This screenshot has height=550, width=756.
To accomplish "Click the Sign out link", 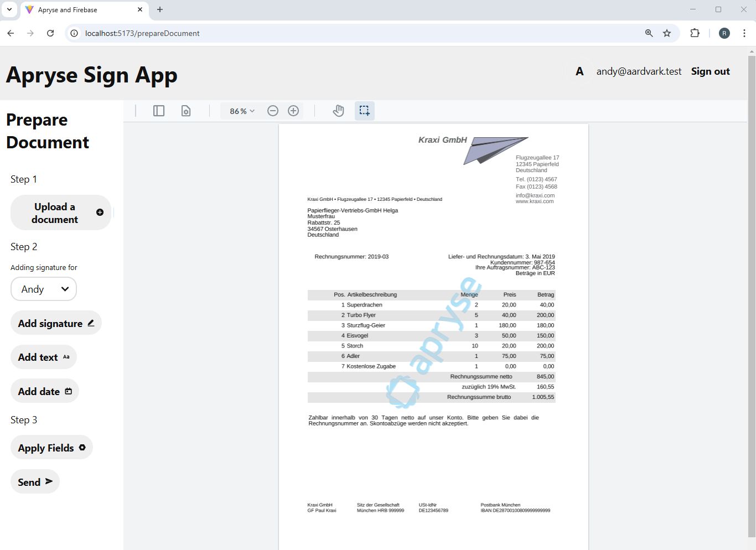I will [710, 71].
